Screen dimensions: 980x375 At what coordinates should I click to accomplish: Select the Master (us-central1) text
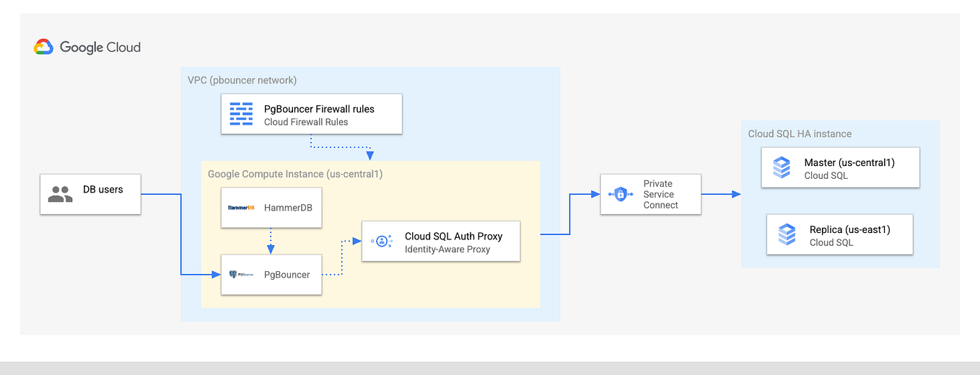tap(849, 162)
